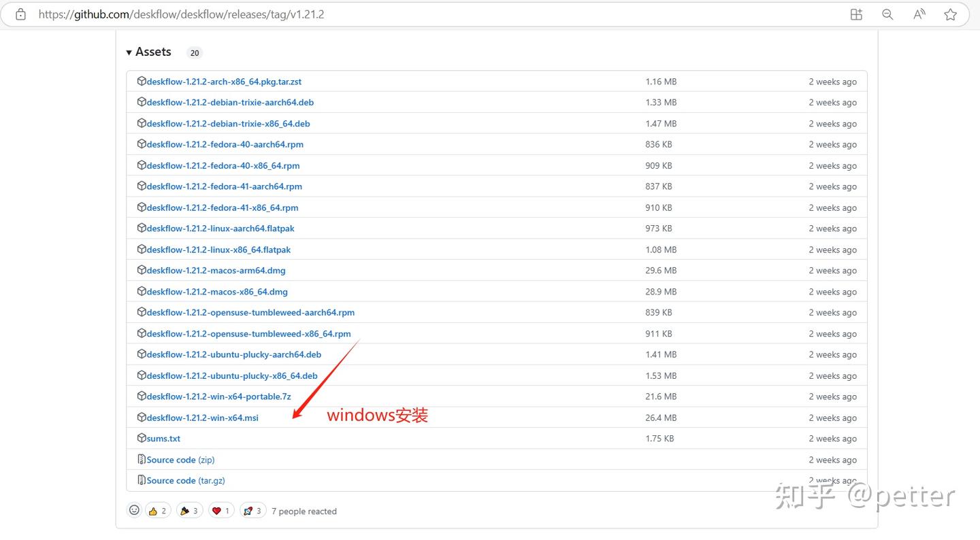
Task: Download deskflow-1.21.2-debian-trixie-x86_64.deb
Action: click(228, 124)
